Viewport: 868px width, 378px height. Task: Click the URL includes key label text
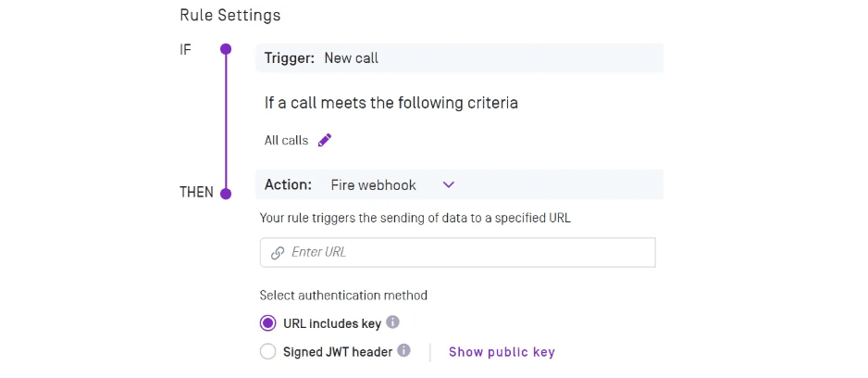pyautogui.click(x=331, y=323)
